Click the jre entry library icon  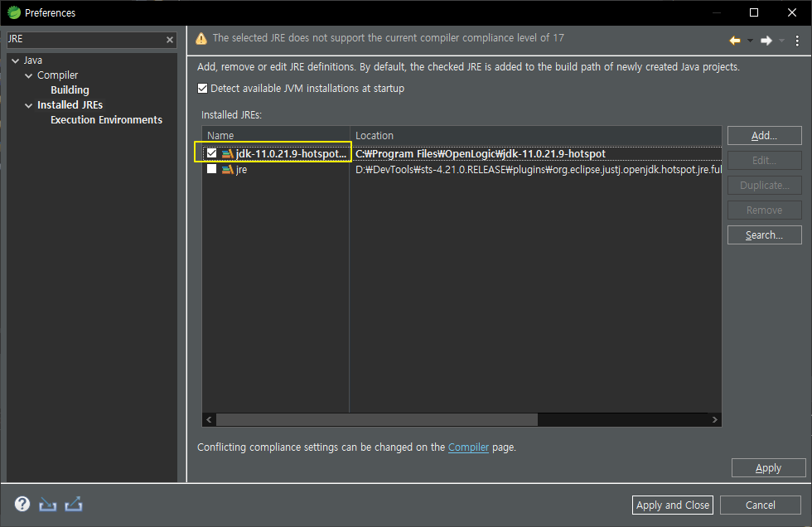pos(227,169)
